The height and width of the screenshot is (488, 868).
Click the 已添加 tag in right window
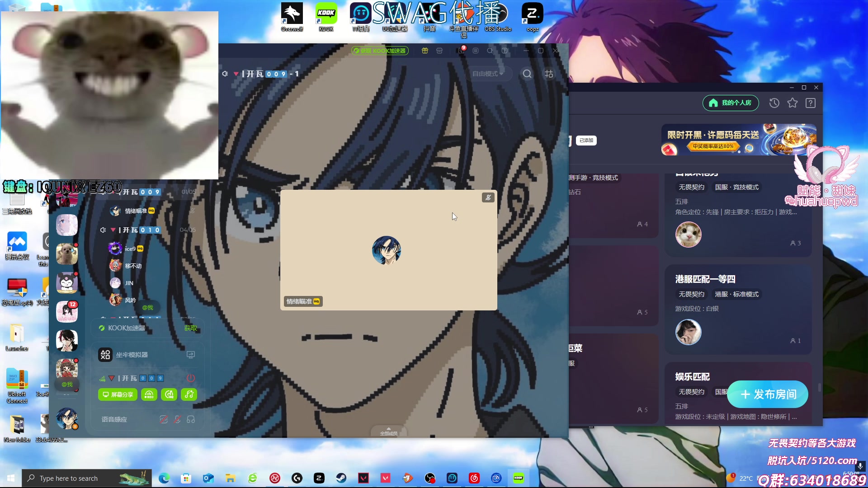(x=586, y=141)
